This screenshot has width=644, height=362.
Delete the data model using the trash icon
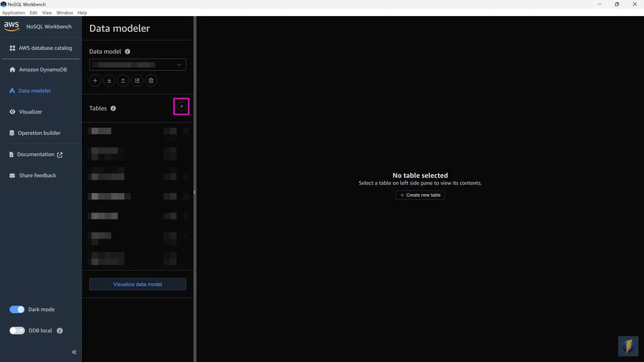[151, 80]
